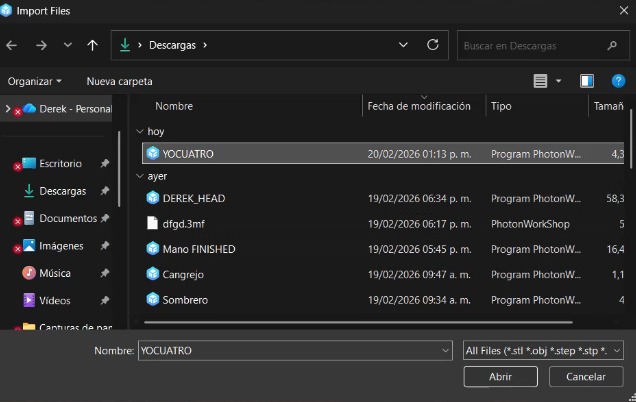Collapse the hoy group
636x402 pixels.
tap(140, 131)
